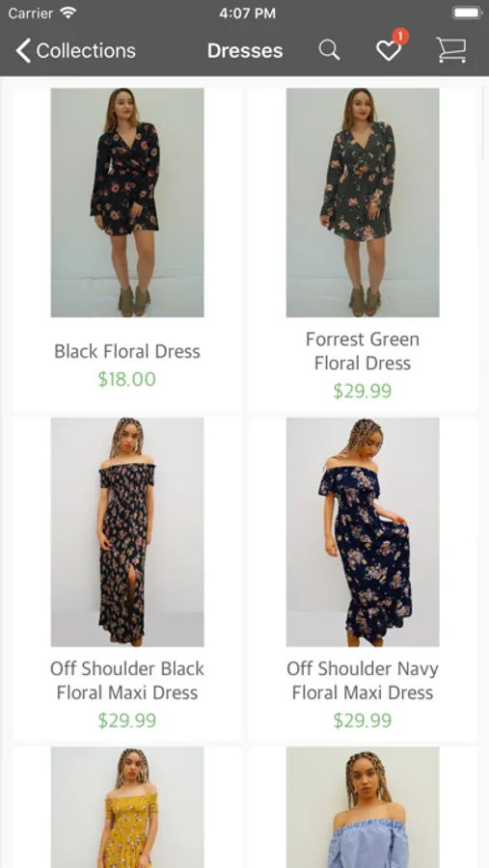Tap the battery indicator icon
489x868 pixels.
467,13
